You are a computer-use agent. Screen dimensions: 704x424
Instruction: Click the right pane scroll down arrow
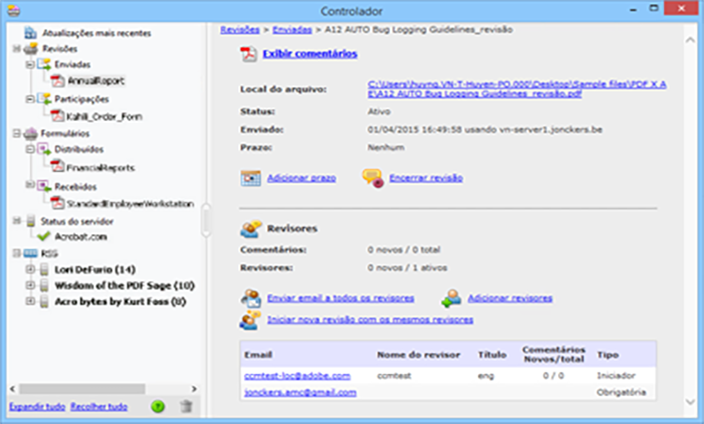(x=690, y=402)
